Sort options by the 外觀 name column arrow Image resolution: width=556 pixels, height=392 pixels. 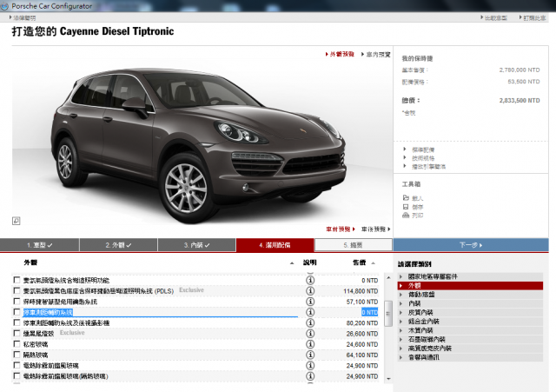click(292, 262)
